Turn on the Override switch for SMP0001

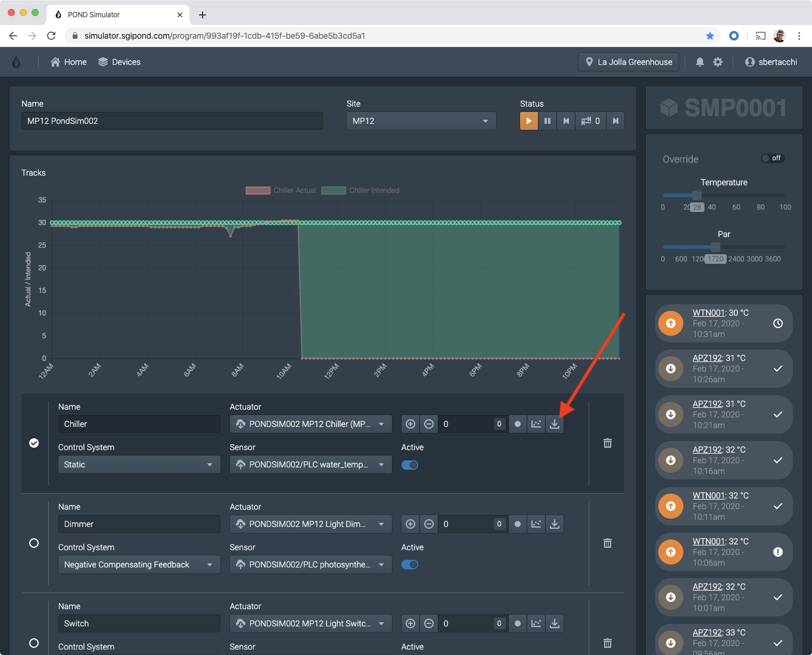tap(772, 158)
